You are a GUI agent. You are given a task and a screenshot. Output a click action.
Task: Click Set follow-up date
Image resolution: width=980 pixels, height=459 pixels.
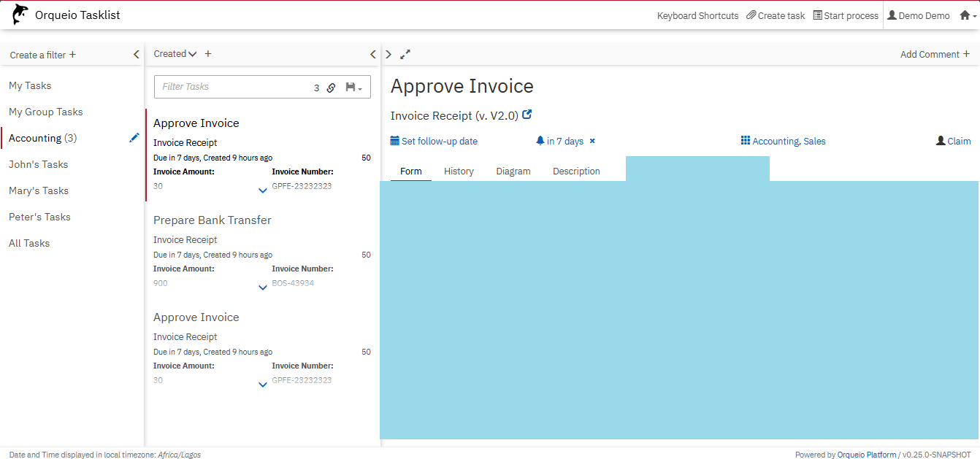[x=439, y=142]
